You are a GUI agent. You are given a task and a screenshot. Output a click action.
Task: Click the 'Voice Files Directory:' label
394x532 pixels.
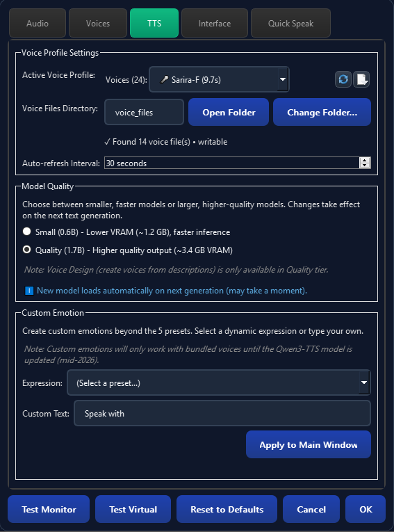[x=60, y=108]
